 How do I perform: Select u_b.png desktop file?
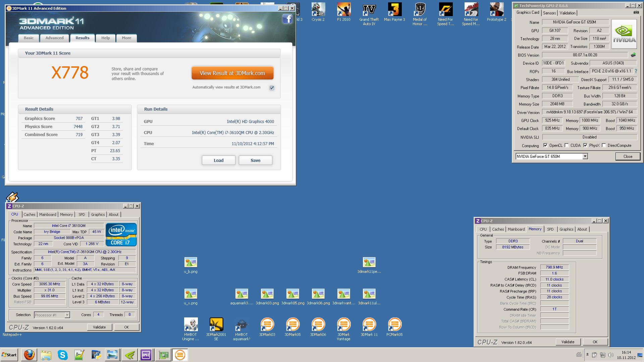point(191,265)
